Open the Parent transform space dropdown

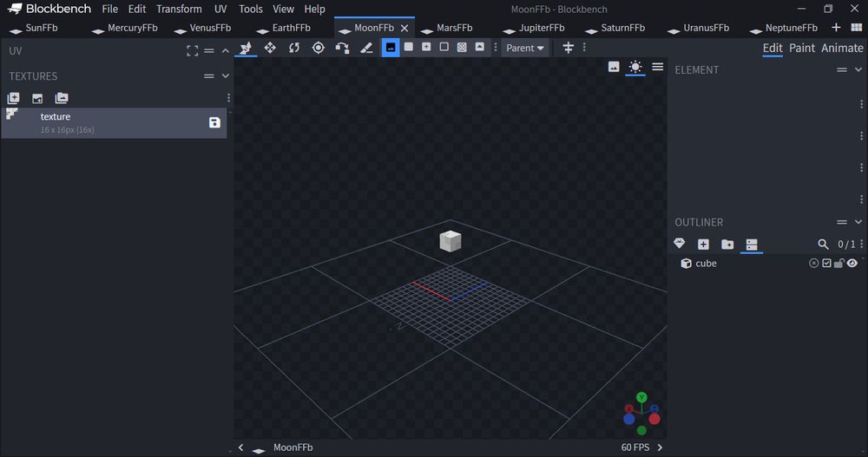click(525, 49)
